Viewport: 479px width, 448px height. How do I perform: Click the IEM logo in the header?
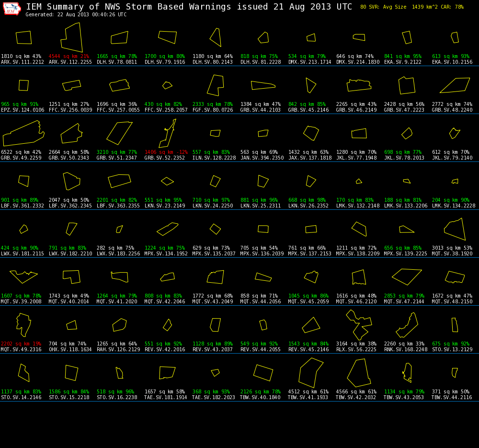pos(11,9)
